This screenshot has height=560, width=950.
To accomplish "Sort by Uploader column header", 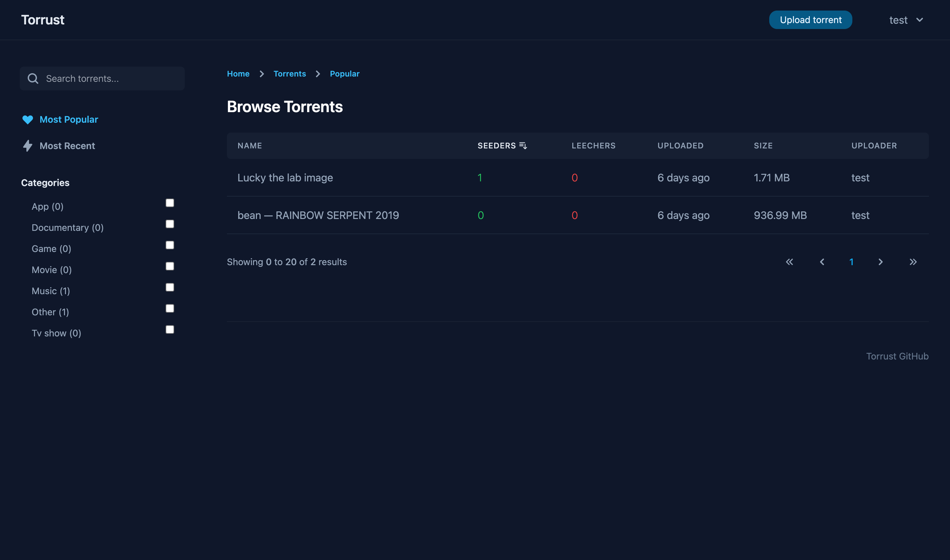I will 874,146.
